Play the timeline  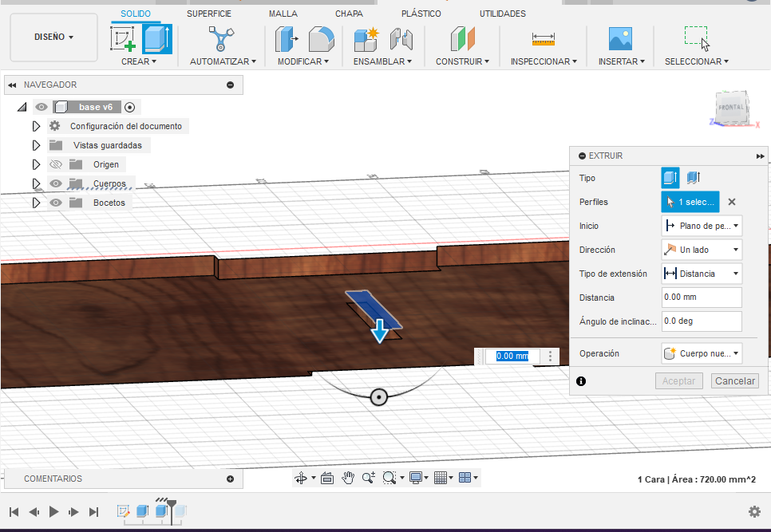tap(53, 512)
